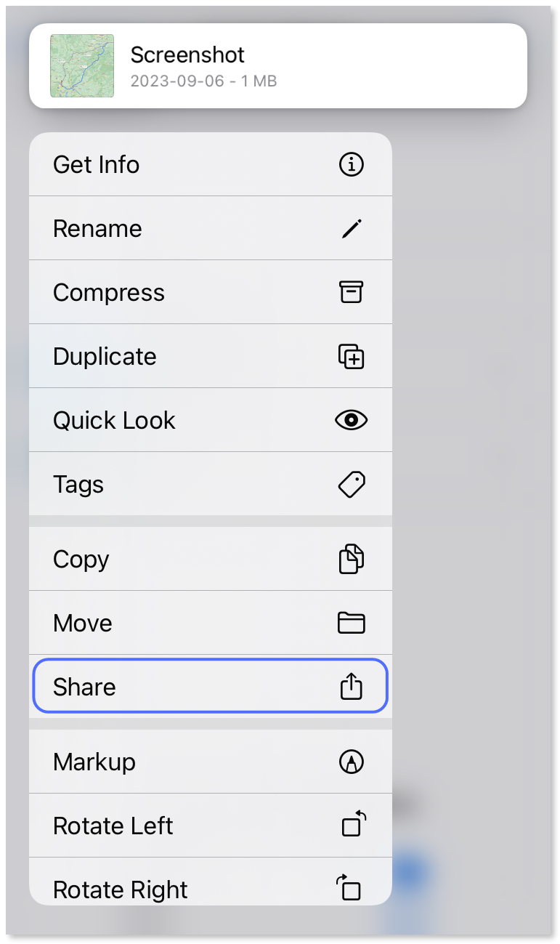Image resolution: width=560 pixels, height=944 pixels.
Task: Click the Duplicate stacked-pages icon
Action: pyautogui.click(x=352, y=356)
